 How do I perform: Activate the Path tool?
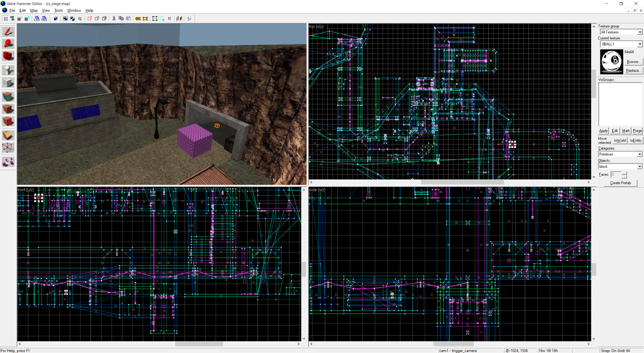pyautogui.click(x=8, y=161)
